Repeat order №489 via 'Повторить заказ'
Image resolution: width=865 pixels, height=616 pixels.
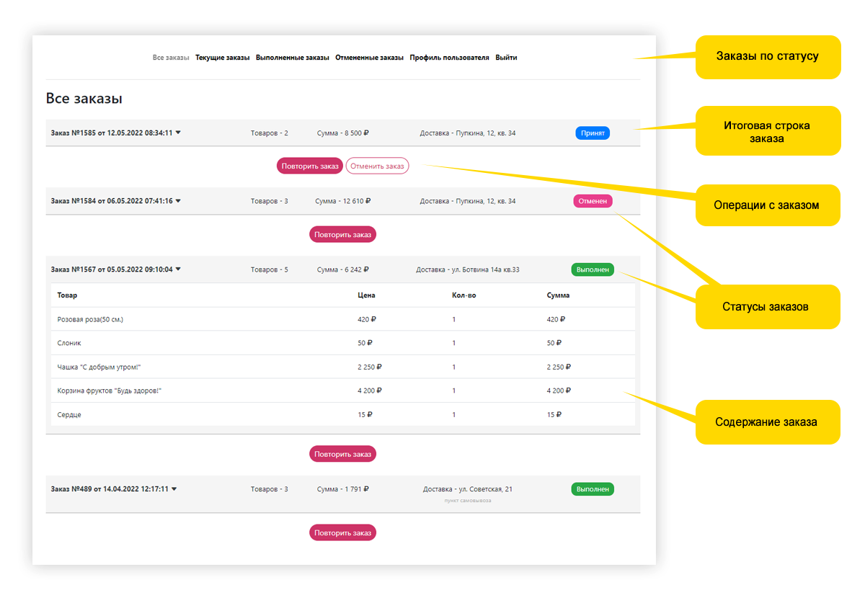(342, 533)
